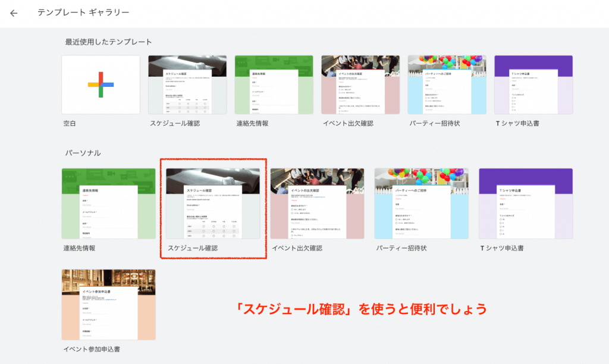
Task: Click the colorful plus icon for a blank form
Action: tap(101, 84)
